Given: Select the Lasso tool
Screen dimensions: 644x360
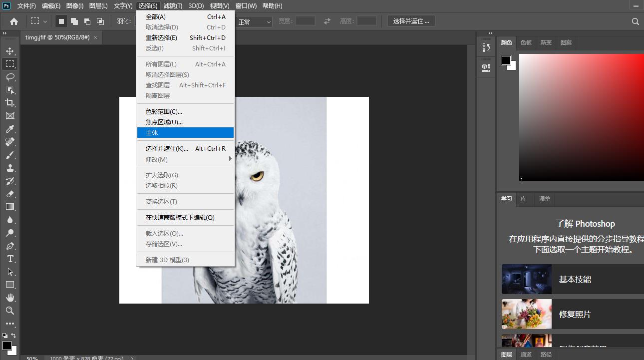Looking at the screenshot, I should point(11,77).
